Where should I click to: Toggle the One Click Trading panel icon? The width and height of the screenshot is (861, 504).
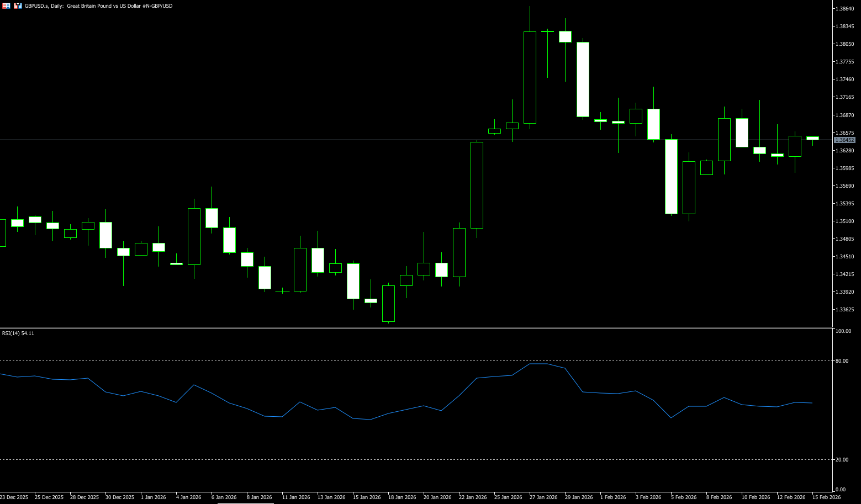tap(18, 6)
